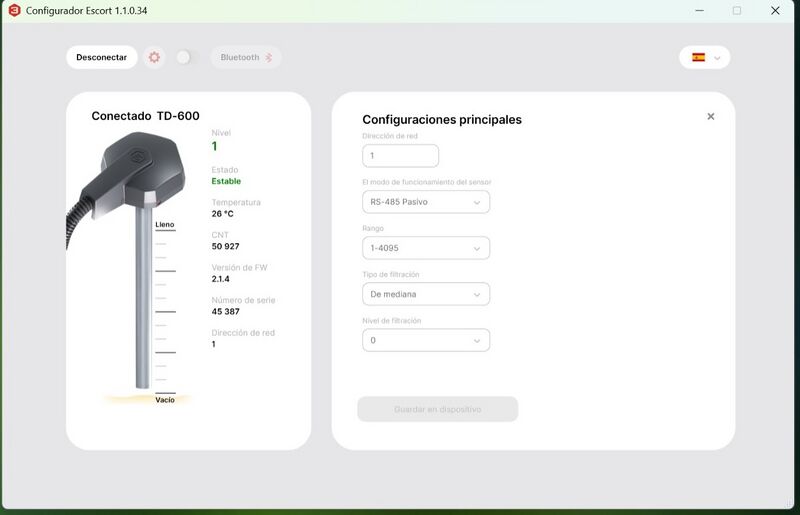Minimize the Configurador Escort window
This screenshot has height=515, width=800.
699,10
